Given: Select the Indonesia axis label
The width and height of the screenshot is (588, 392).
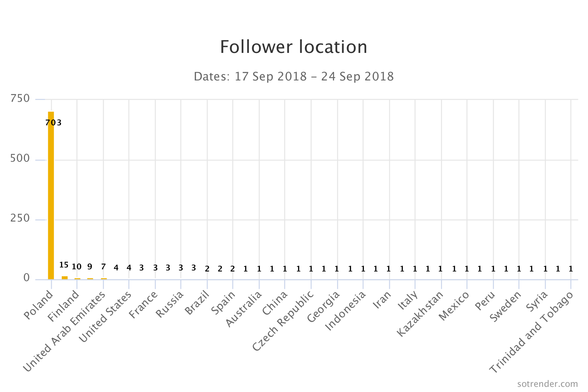Looking at the screenshot, I should click(x=346, y=310).
